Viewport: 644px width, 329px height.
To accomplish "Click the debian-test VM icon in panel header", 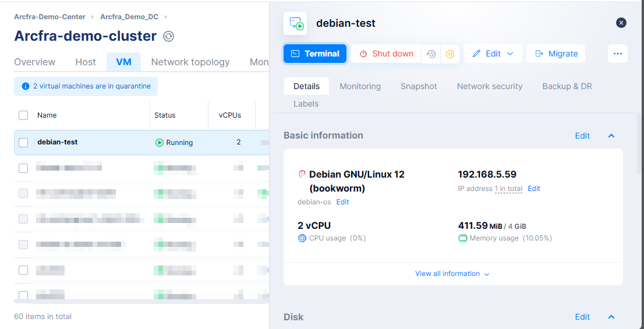I will click(x=295, y=23).
